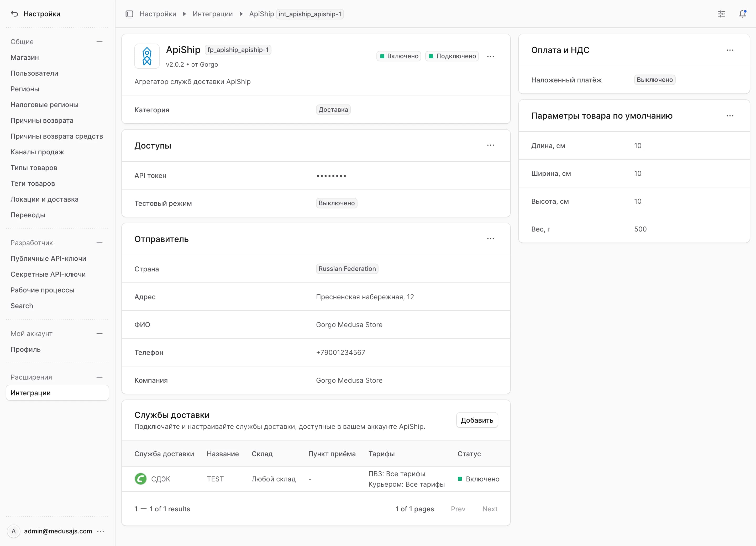Click the Подключено status badge
Image resolution: width=756 pixels, height=546 pixels.
[452, 56]
